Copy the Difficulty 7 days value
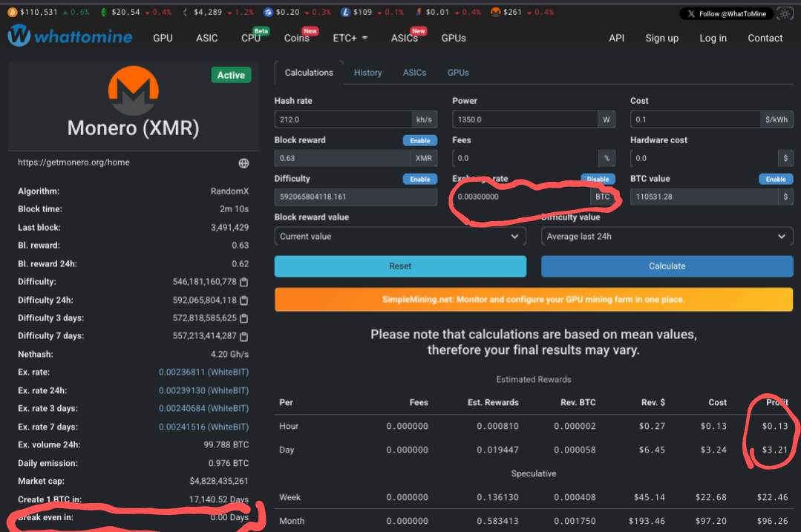Screen dimensions: 801x532 (244, 336)
